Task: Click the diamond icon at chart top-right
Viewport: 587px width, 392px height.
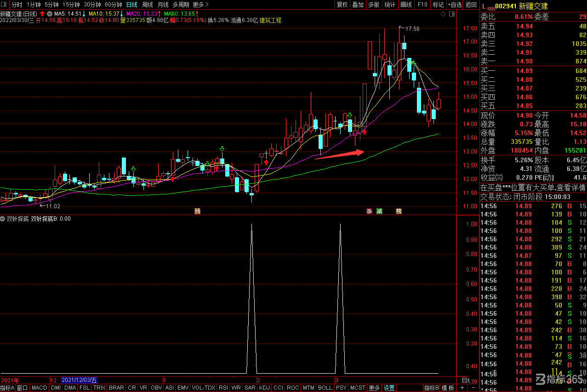Action: pyautogui.click(x=443, y=14)
